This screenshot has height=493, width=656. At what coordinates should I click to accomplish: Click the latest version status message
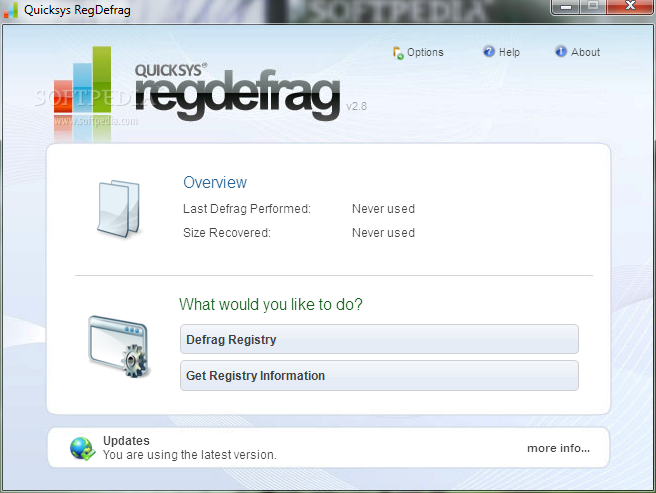tap(190, 454)
